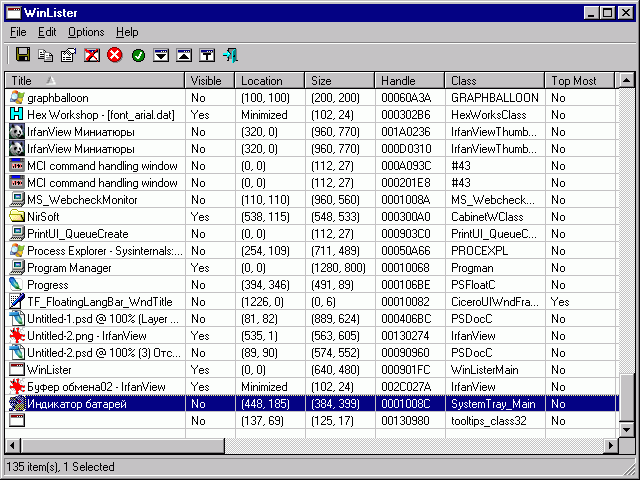Open the Options menu
This screenshot has width=640, height=480.
[x=86, y=32]
